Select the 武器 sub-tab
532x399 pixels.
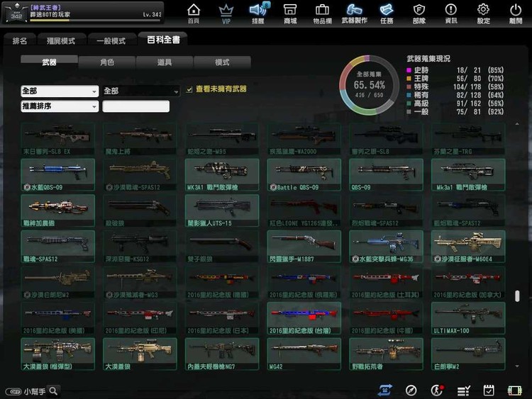[x=49, y=62]
